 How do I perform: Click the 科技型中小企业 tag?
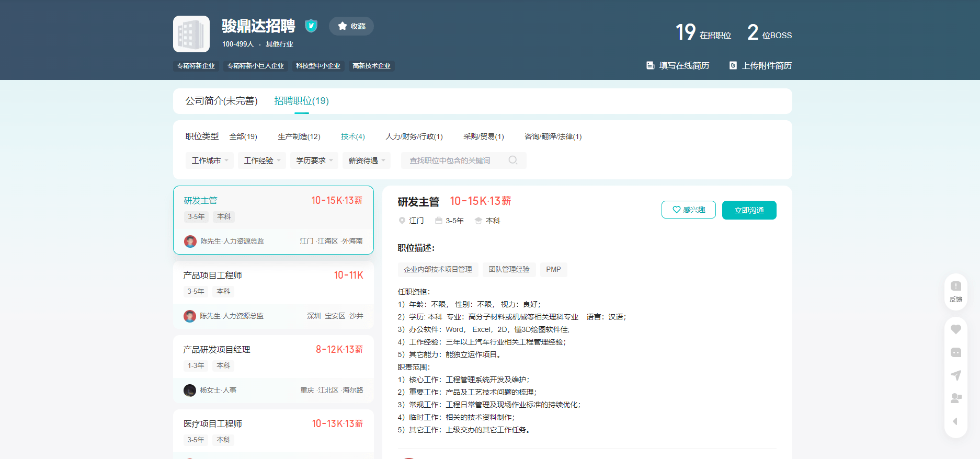pyautogui.click(x=318, y=66)
